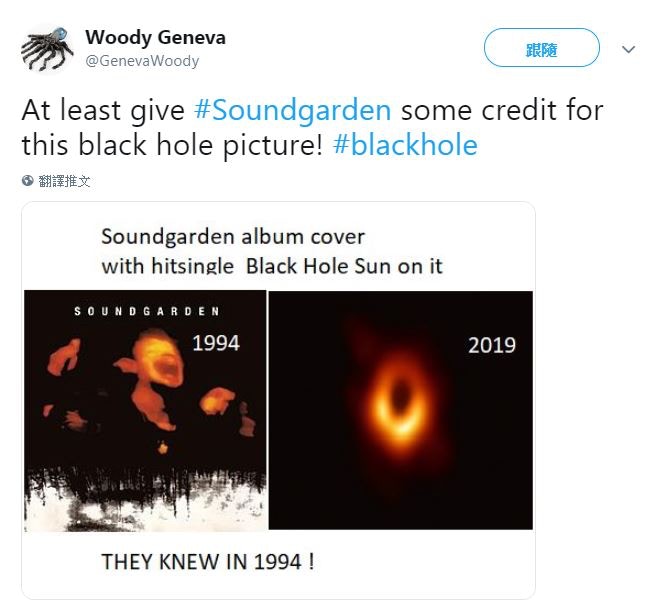This screenshot has height=611, width=663.
Task: Open the #blackhole hashtag link
Action: coord(405,145)
